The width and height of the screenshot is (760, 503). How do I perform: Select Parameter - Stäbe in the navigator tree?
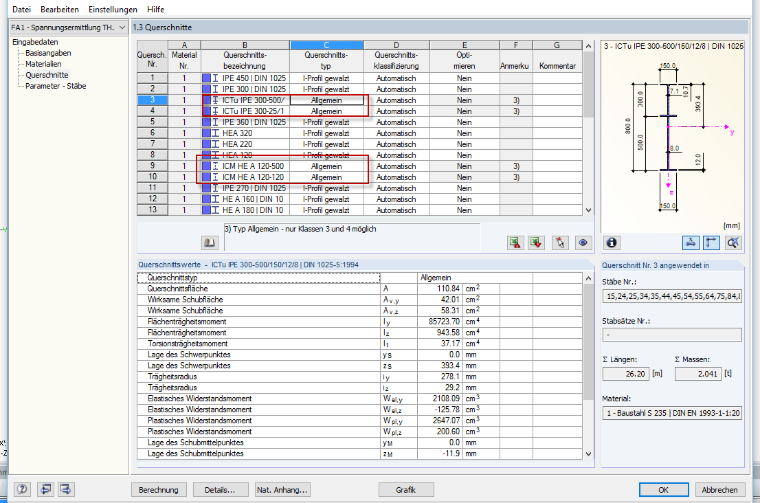[x=56, y=86]
